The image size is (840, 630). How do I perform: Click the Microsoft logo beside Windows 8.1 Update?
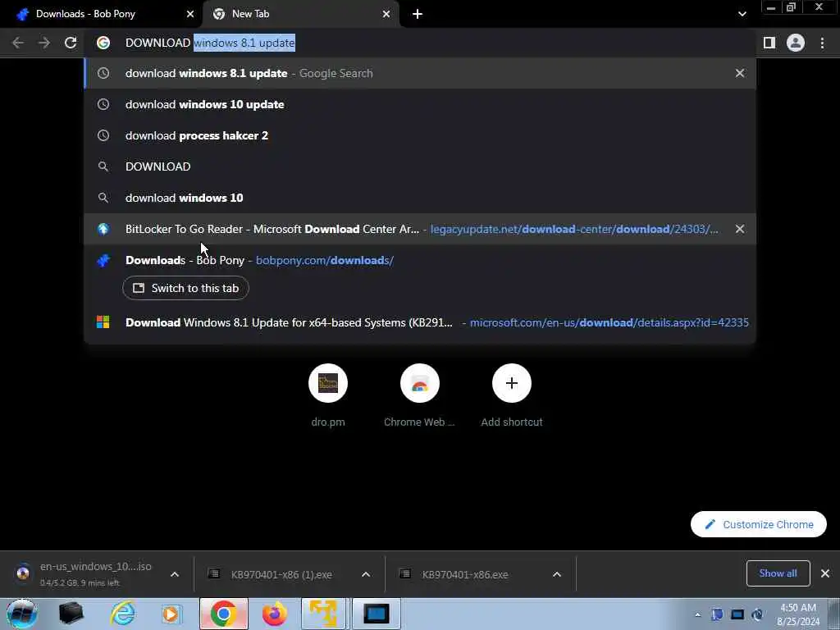(x=103, y=322)
